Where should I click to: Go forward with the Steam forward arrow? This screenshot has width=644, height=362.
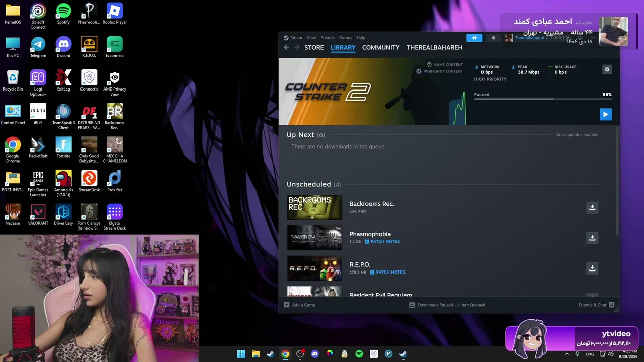(x=297, y=47)
